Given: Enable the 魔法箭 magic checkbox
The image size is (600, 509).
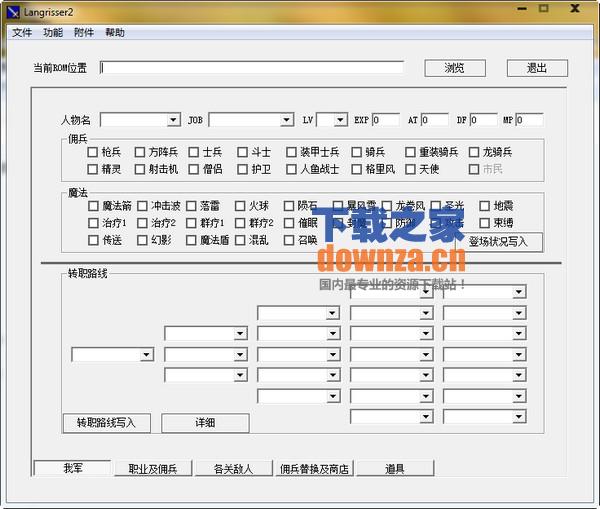Looking at the screenshot, I should point(93,206).
